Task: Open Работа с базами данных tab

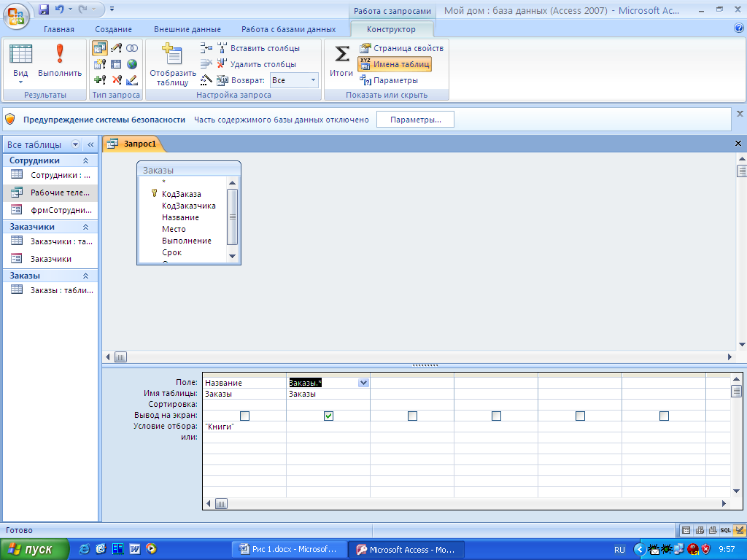Action: 289,29
